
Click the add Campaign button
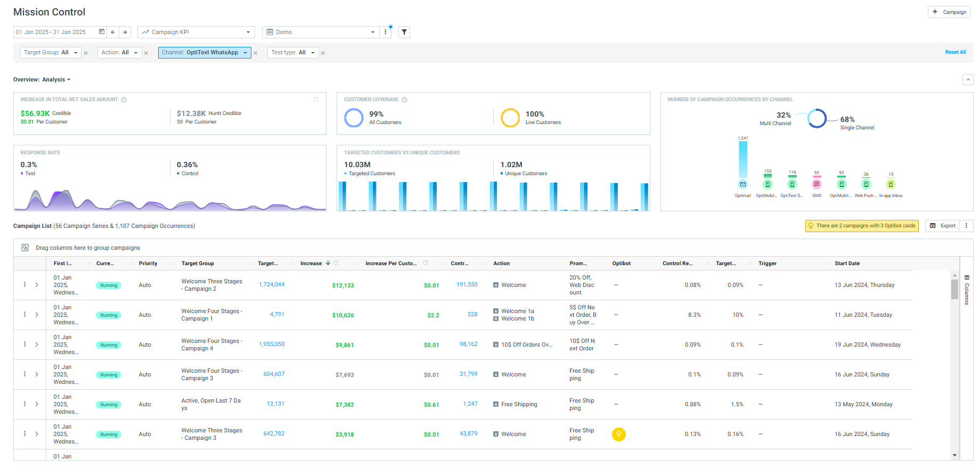pos(949,12)
